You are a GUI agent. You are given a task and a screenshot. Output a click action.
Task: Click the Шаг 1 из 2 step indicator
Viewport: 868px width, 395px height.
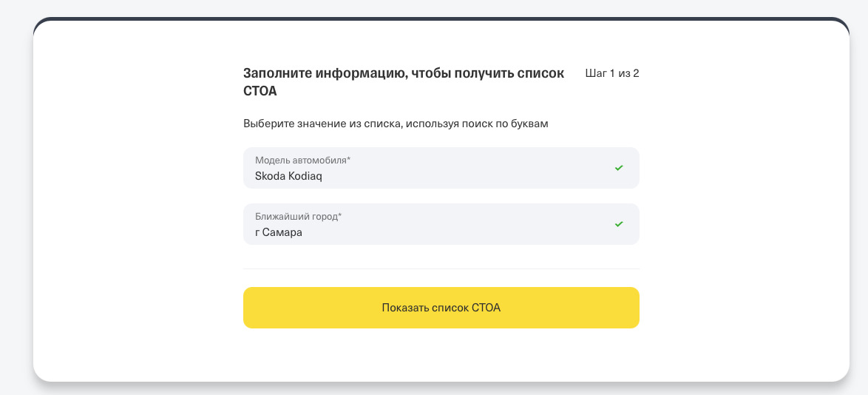click(611, 73)
